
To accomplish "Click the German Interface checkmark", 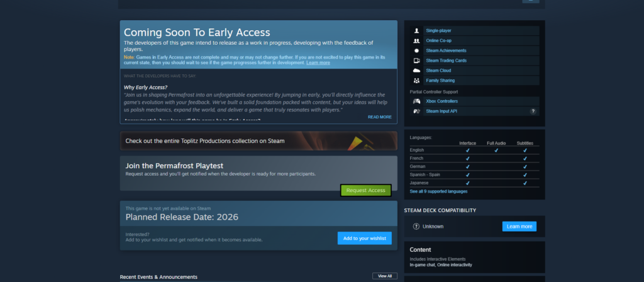I will tap(467, 166).
